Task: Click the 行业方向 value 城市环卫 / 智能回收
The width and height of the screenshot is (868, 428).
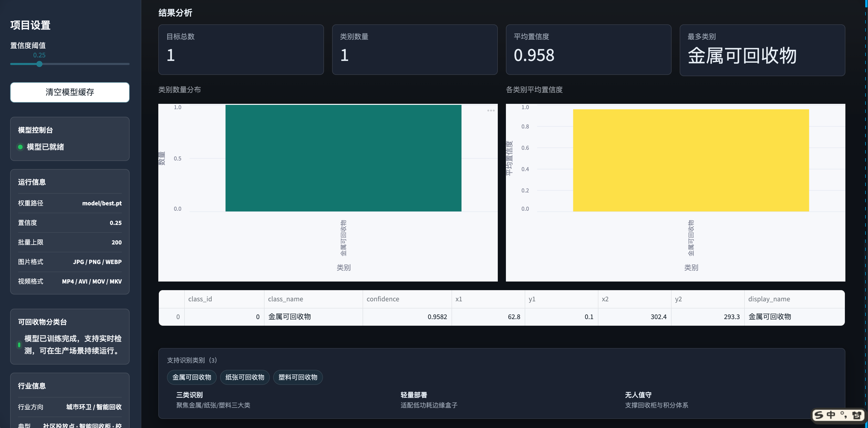Action: [94, 407]
